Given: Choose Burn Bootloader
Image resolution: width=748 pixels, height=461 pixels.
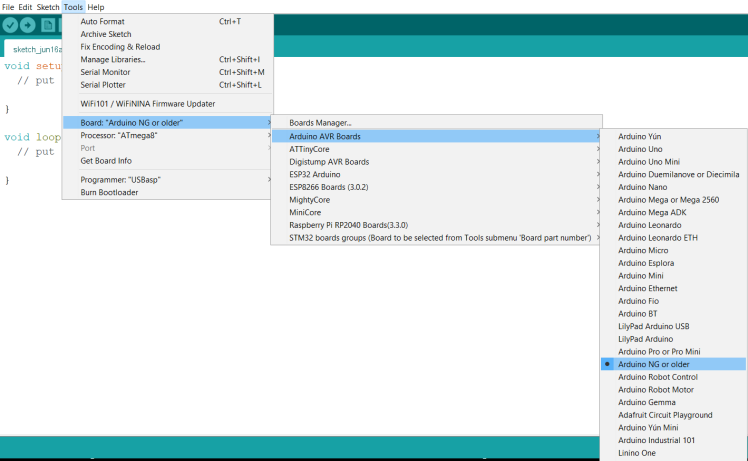Looking at the screenshot, I should click(x=168, y=192).
